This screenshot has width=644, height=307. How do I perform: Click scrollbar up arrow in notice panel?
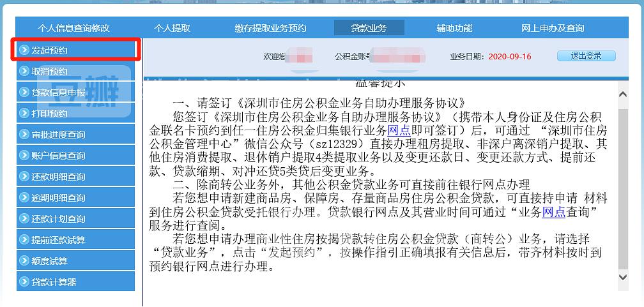[x=624, y=94]
